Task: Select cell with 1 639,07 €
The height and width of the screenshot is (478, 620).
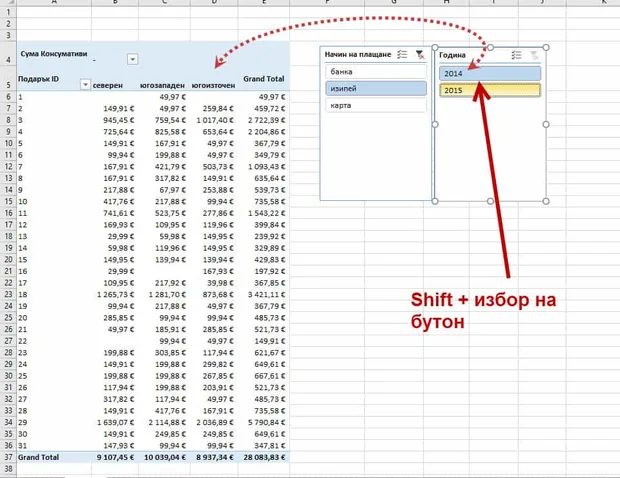Action: tap(115, 423)
